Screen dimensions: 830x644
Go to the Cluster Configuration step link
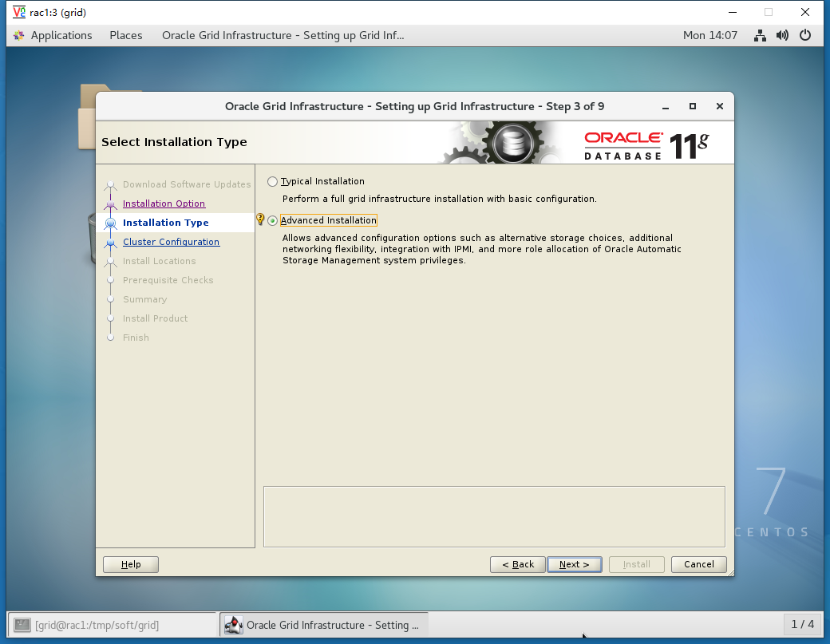[171, 242]
